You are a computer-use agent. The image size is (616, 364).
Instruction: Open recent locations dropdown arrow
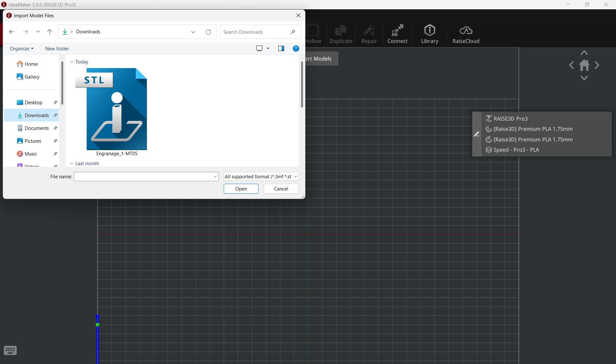click(38, 32)
